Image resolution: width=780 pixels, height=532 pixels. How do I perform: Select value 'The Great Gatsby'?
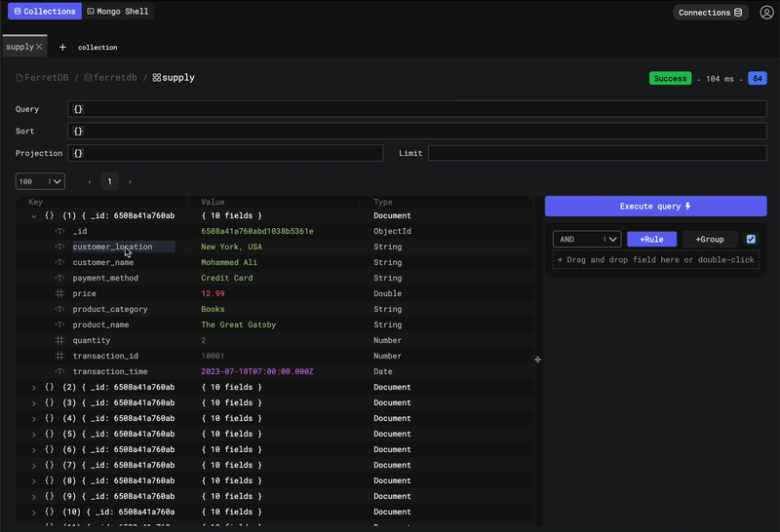238,324
